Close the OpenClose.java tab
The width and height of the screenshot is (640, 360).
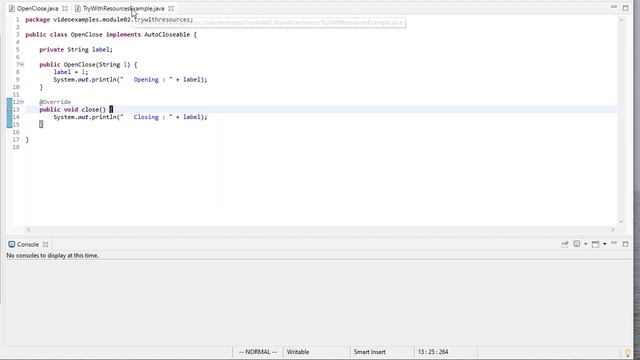point(65,8)
